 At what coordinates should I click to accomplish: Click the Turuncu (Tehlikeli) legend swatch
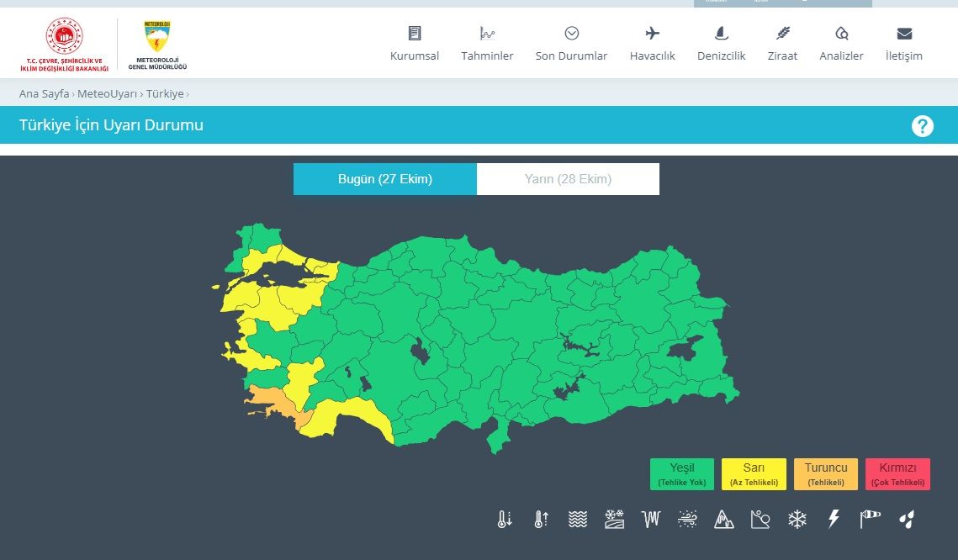click(x=826, y=474)
